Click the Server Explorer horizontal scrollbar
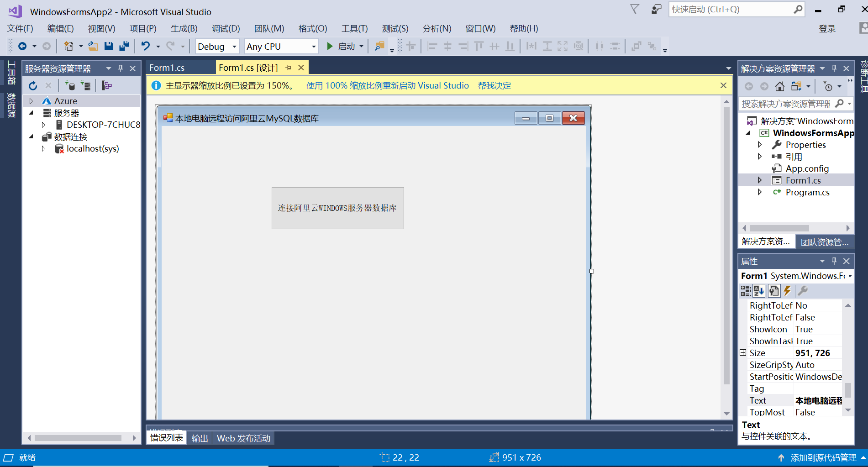This screenshot has height=467, width=868. pyautogui.click(x=78, y=438)
